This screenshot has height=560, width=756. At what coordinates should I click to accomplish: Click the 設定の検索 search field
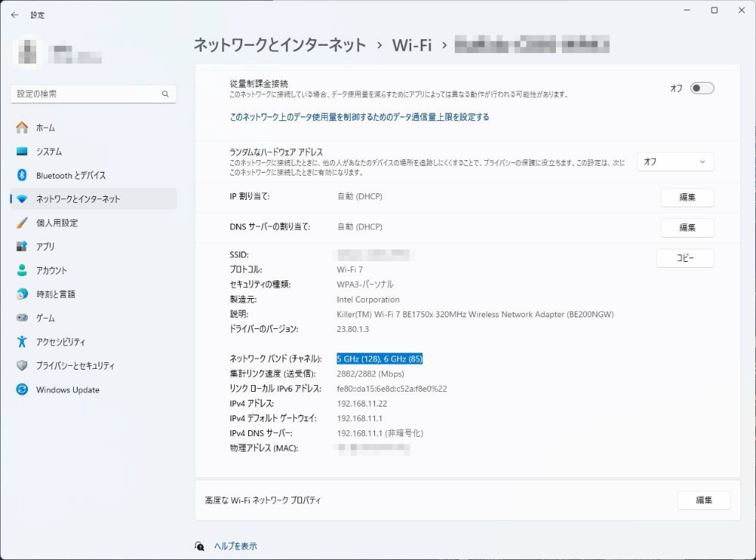(x=94, y=94)
